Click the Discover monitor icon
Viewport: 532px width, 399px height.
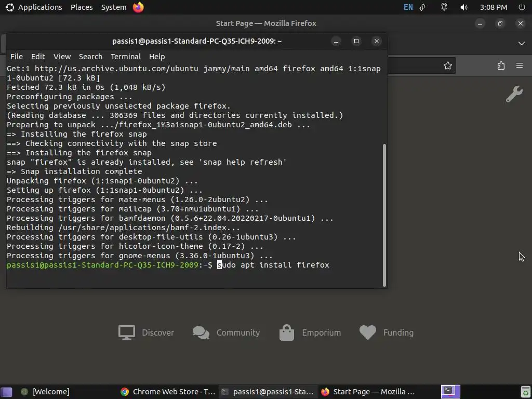coord(127,332)
